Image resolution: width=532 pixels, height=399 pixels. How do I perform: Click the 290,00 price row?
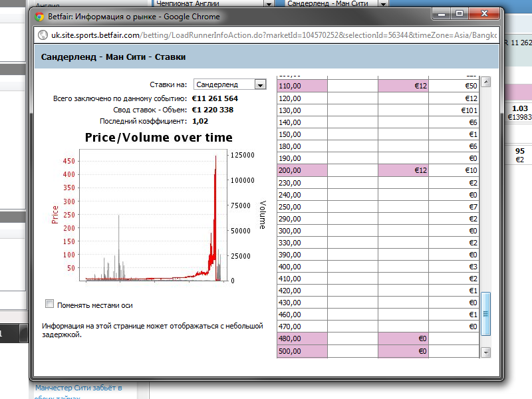378,219
